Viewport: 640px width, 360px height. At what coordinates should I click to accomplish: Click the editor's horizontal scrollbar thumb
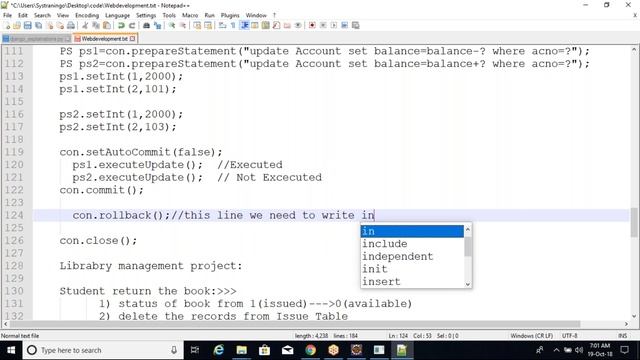(x=295, y=324)
